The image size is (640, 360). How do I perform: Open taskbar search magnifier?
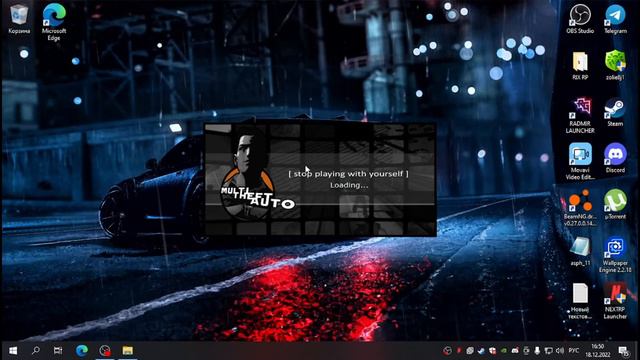(36, 351)
